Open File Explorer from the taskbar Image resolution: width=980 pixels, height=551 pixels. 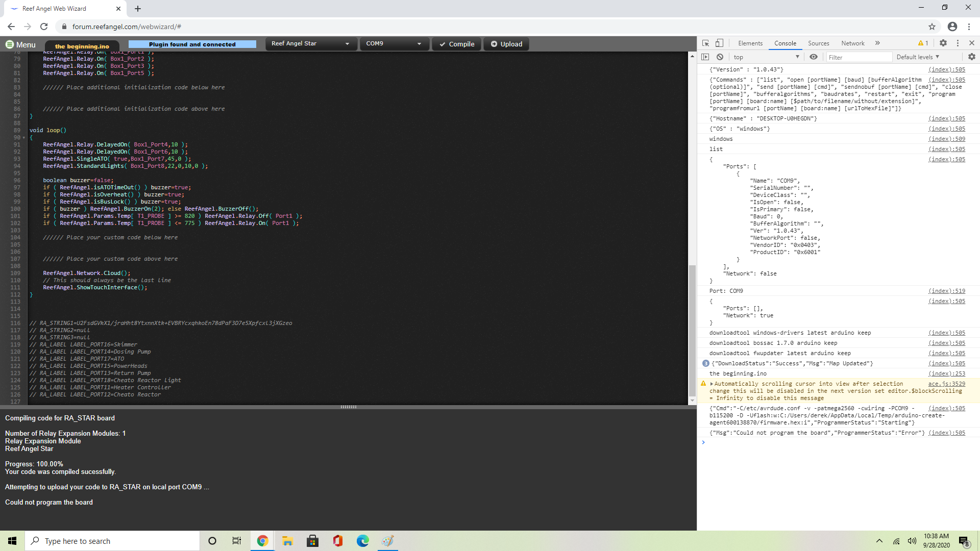(x=287, y=541)
